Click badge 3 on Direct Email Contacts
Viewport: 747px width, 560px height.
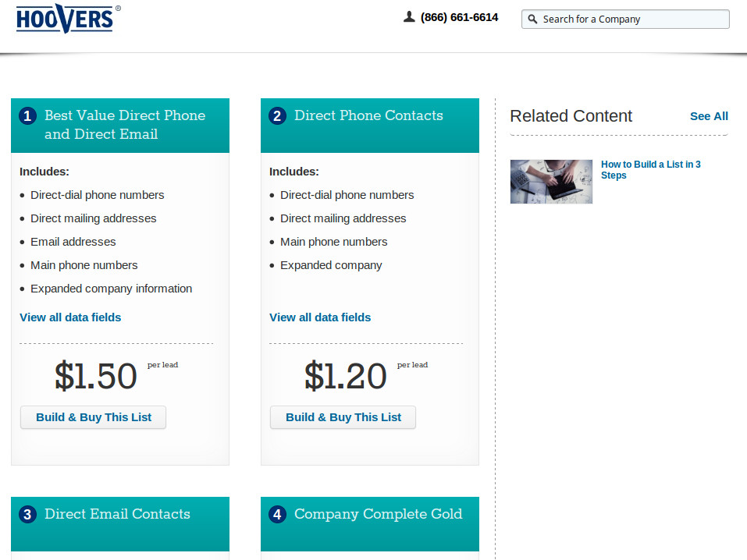coord(27,514)
